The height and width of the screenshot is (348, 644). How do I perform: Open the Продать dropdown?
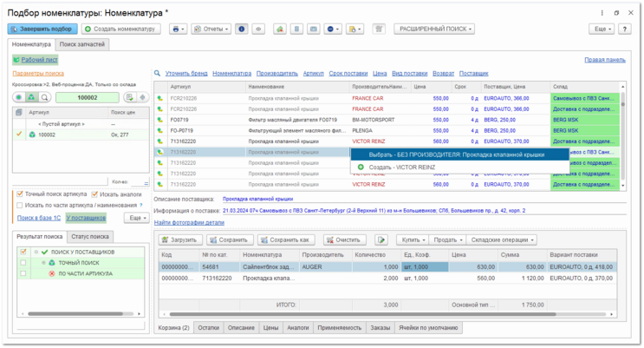click(447, 240)
